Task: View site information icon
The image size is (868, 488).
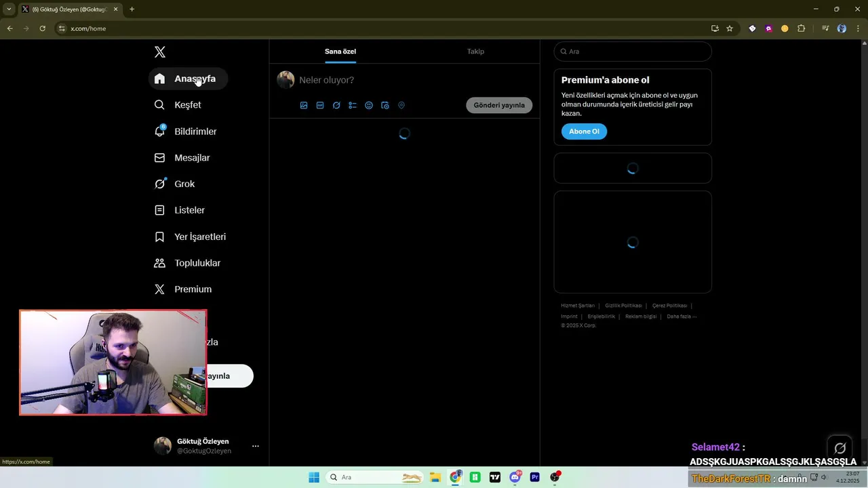Action: [62, 28]
